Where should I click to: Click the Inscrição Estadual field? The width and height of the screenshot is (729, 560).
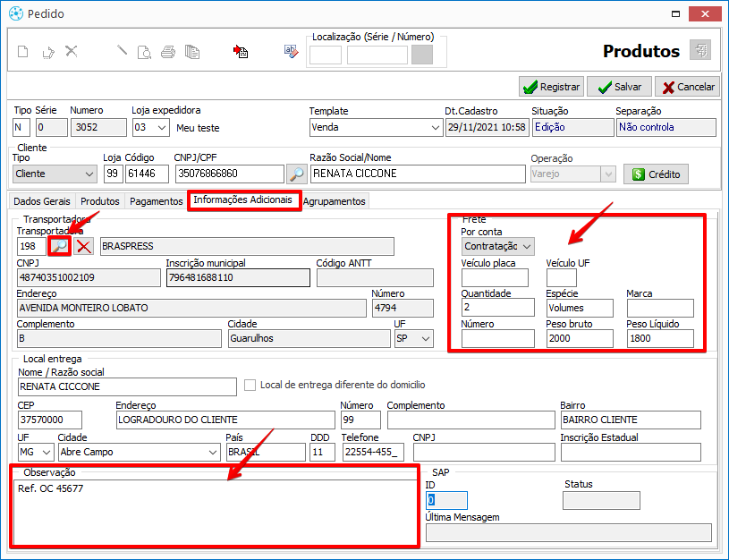coord(631,452)
